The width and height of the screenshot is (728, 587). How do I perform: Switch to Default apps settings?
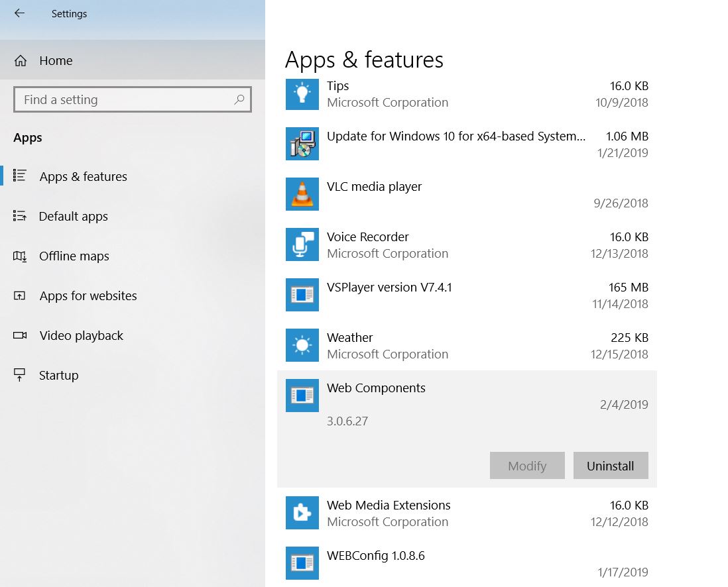pyautogui.click(x=133, y=216)
